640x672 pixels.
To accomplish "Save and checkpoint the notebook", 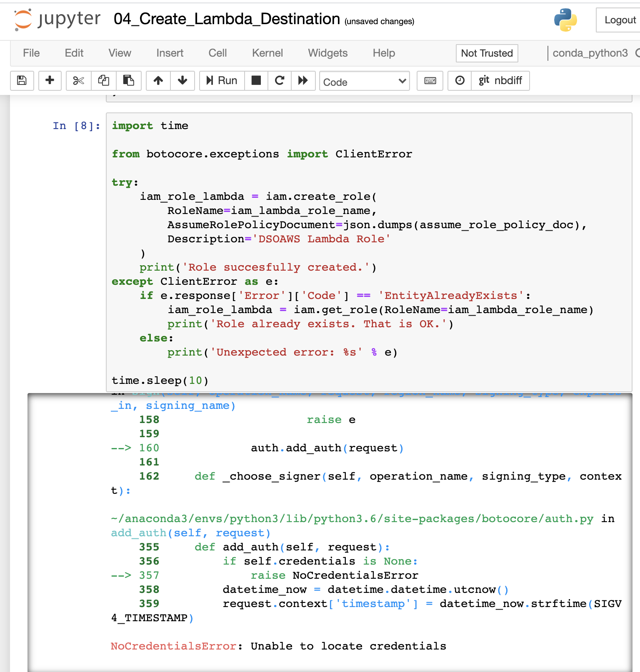I will click(x=22, y=80).
